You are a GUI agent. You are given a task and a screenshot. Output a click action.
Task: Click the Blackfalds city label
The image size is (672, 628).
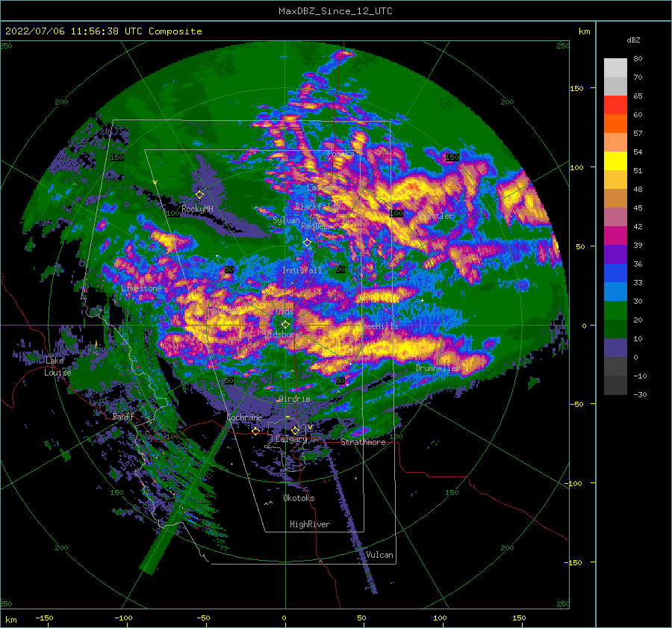coord(317,207)
